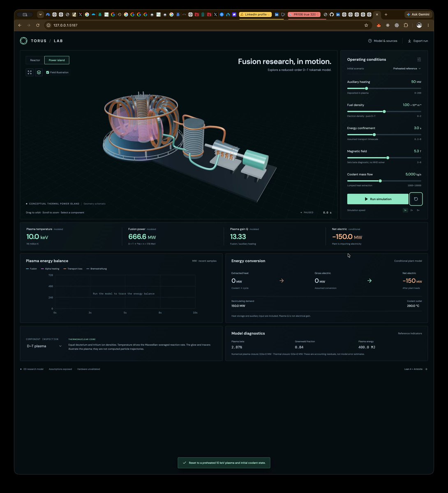This screenshot has height=493, width=448.
Task: Click the Magnetic field slider handle
Action: coord(388,158)
